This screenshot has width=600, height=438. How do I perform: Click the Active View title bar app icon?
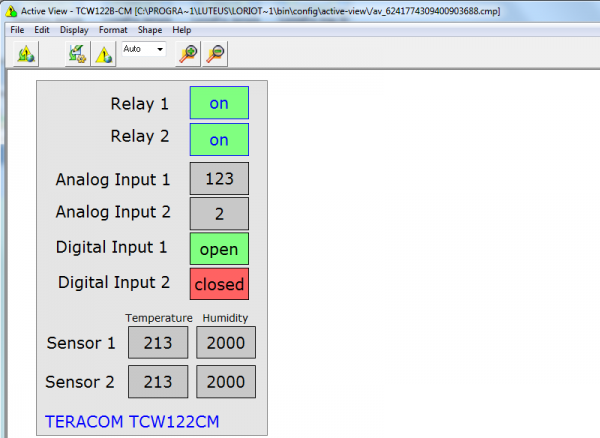point(11,11)
